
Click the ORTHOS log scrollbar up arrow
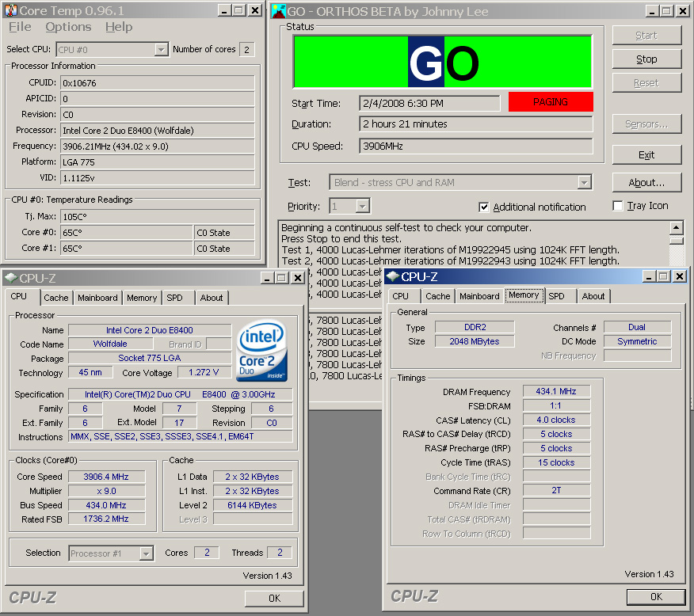676,227
